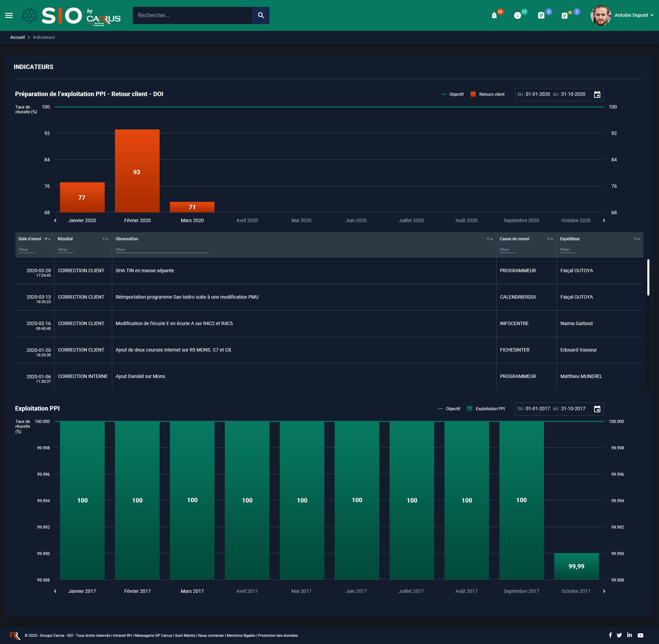The width and height of the screenshot is (659, 644).
Task: Toggle the Retours client legend series
Action: [x=488, y=94]
